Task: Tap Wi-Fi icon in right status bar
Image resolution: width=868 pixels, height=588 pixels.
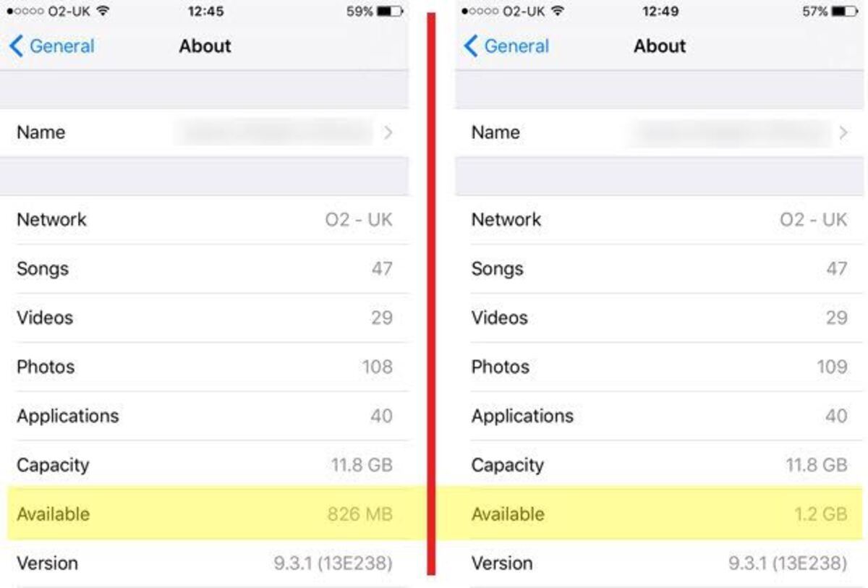Action: (x=557, y=12)
